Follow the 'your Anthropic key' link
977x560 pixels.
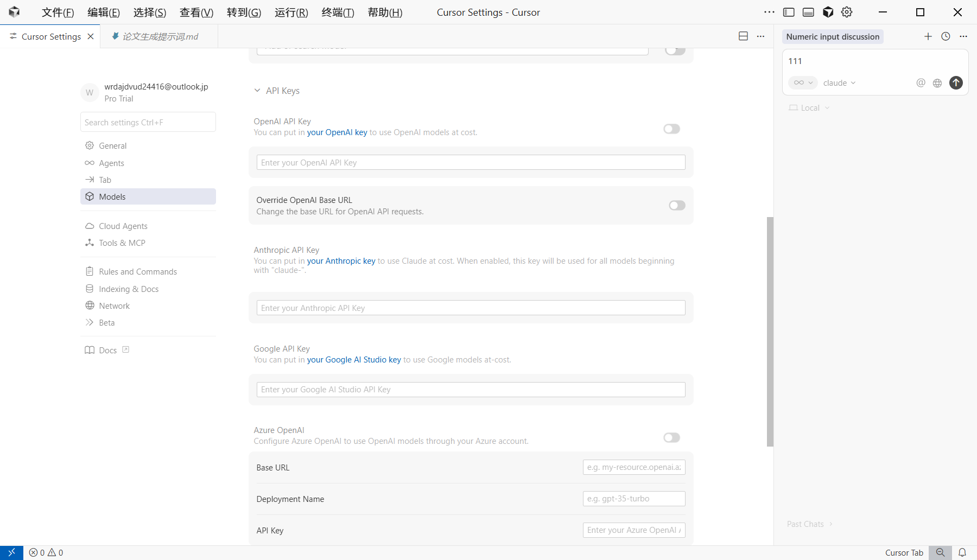click(x=341, y=261)
